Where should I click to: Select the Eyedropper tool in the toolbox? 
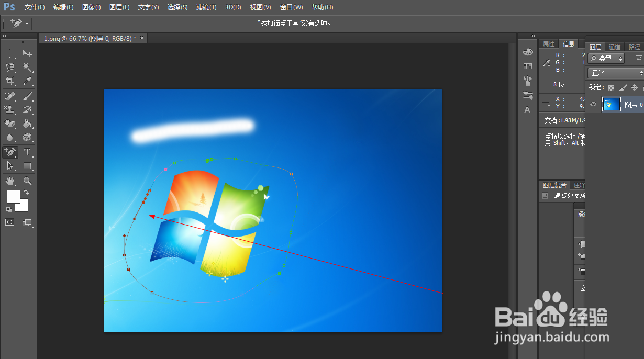pos(27,81)
